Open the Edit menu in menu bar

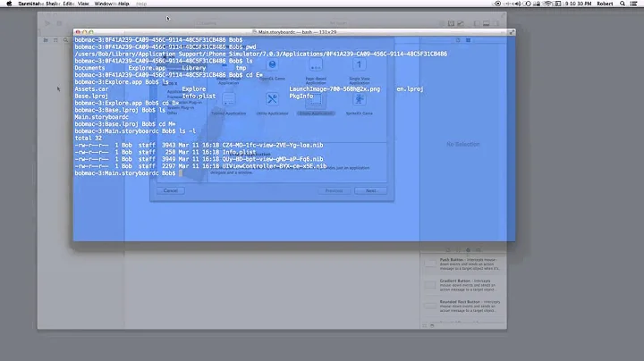(x=68, y=4)
